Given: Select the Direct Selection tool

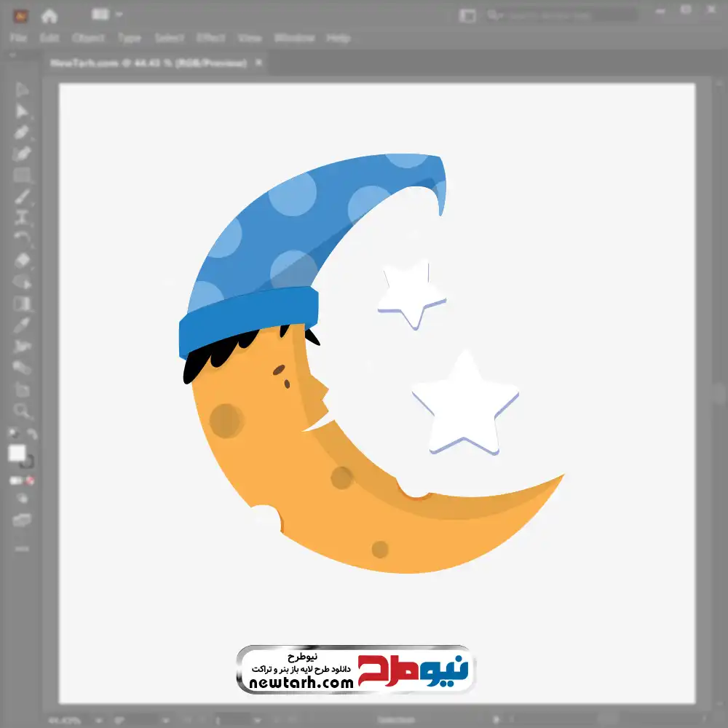Looking at the screenshot, I should pyautogui.click(x=22, y=111).
